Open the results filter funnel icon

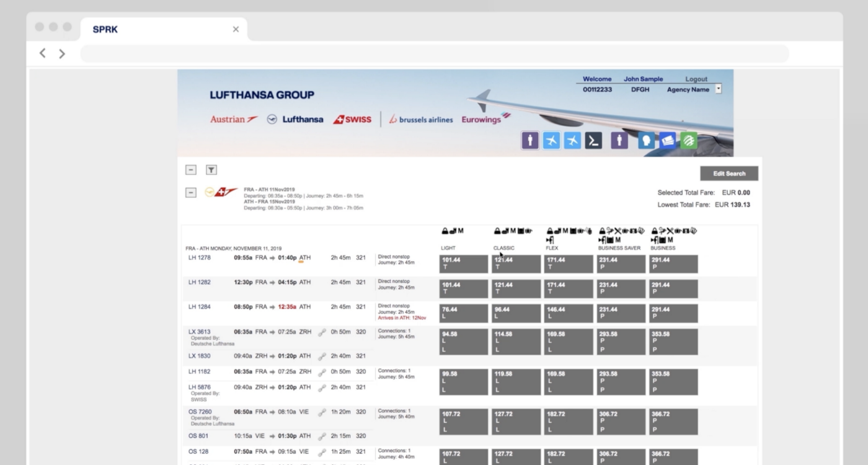211,170
